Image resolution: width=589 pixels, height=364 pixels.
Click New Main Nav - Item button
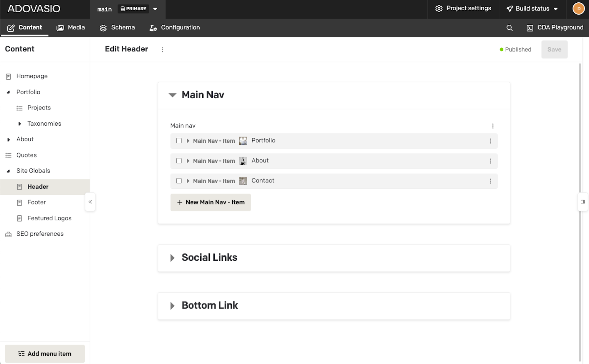coord(211,202)
